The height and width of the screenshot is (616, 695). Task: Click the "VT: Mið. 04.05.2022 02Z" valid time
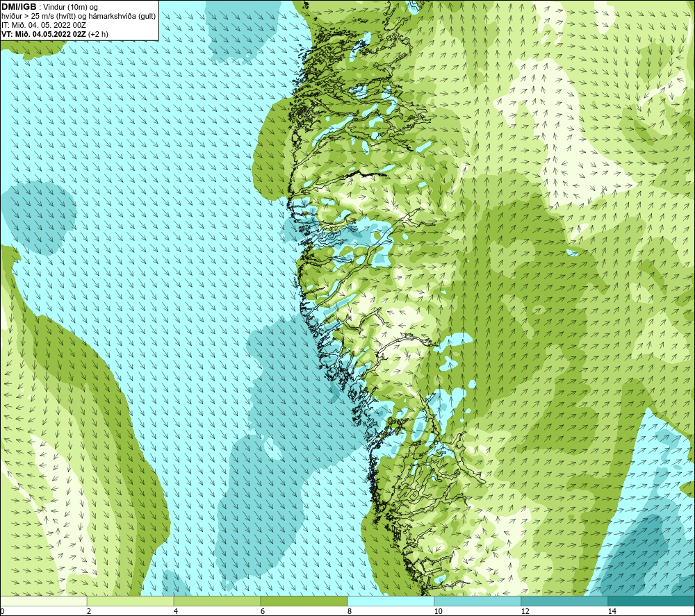tap(43, 33)
